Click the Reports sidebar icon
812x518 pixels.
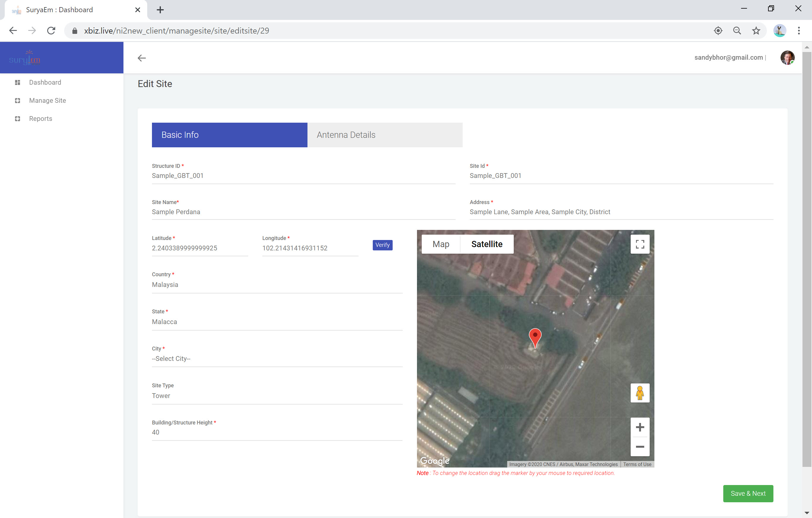[18, 119]
